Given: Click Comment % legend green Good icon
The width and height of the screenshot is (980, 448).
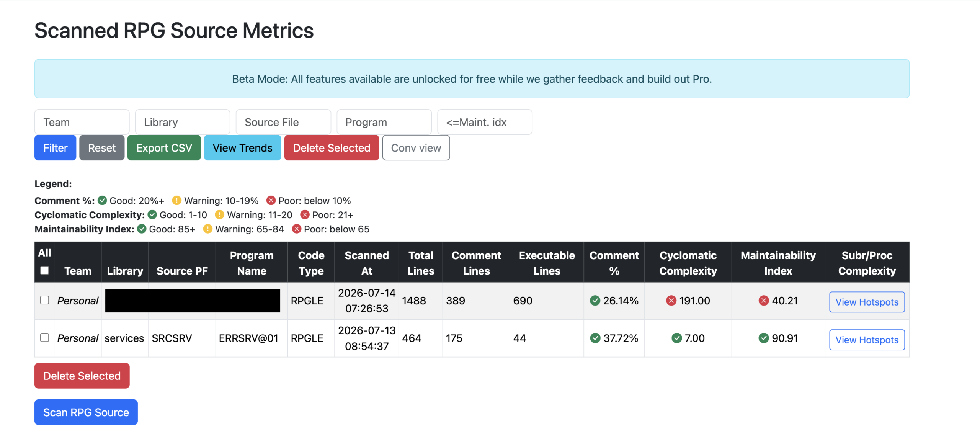Looking at the screenshot, I should coord(102,200).
